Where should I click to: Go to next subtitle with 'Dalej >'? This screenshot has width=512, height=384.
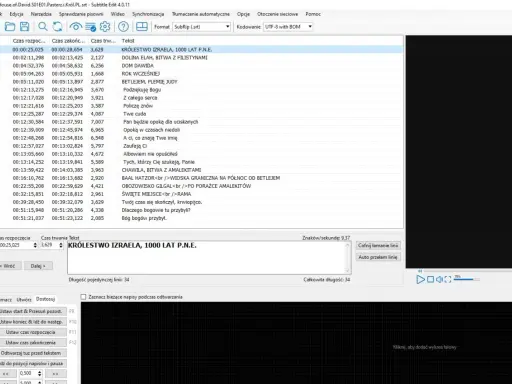tap(38, 266)
